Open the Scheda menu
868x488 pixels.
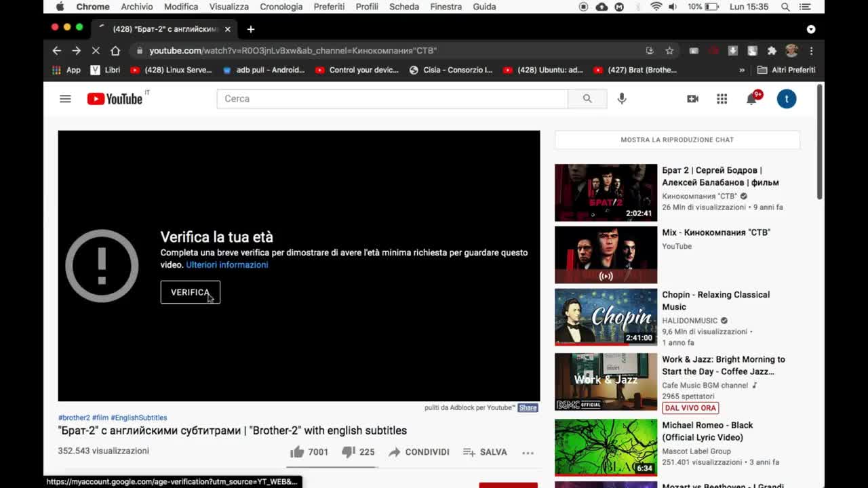404,7
